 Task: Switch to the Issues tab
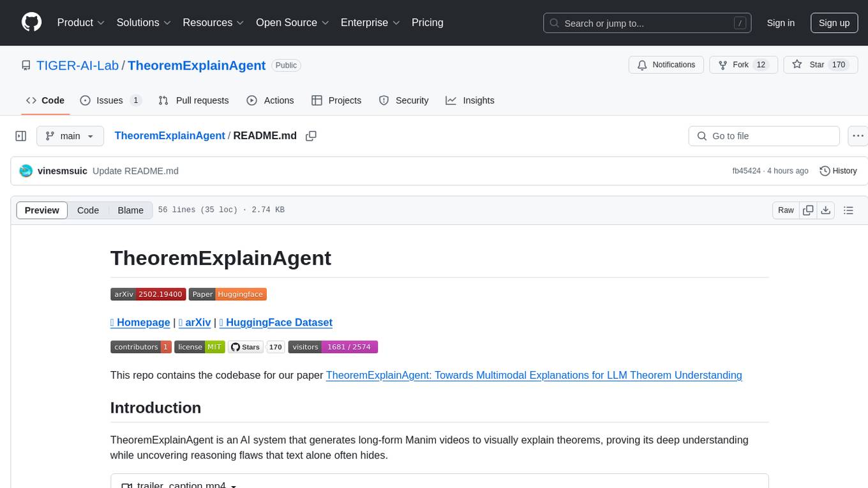click(110, 100)
